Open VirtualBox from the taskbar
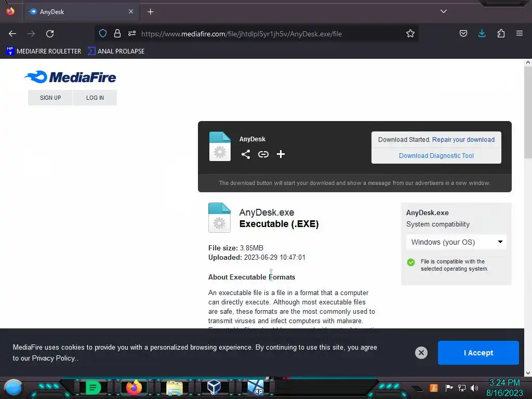The image size is (532, 399). coord(214,388)
